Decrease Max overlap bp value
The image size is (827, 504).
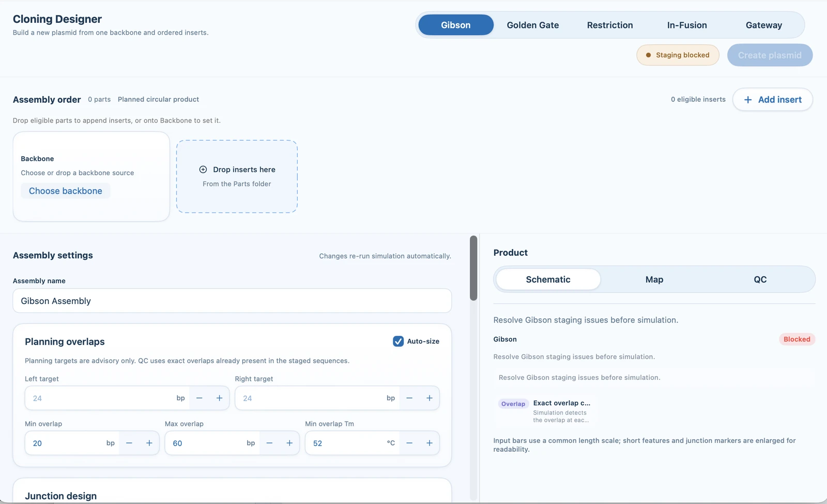(x=269, y=443)
